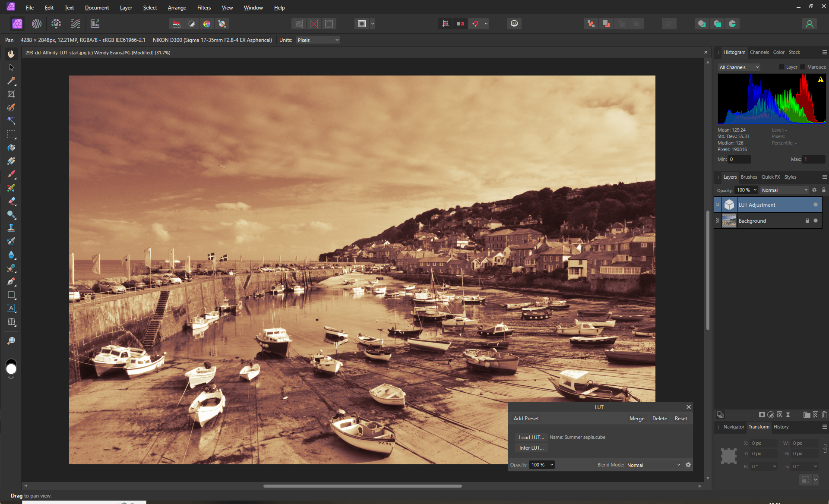Switch to the Brushes tab
Image resolution: width=829 pixels, height=504 pixels.
[x=749, y=177]
